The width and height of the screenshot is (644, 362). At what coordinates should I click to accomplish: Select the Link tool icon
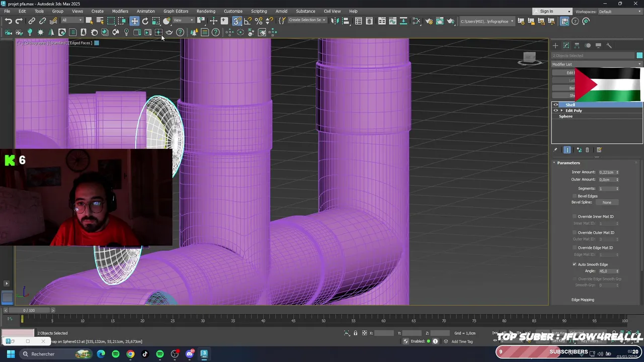(x=32, y=21)
